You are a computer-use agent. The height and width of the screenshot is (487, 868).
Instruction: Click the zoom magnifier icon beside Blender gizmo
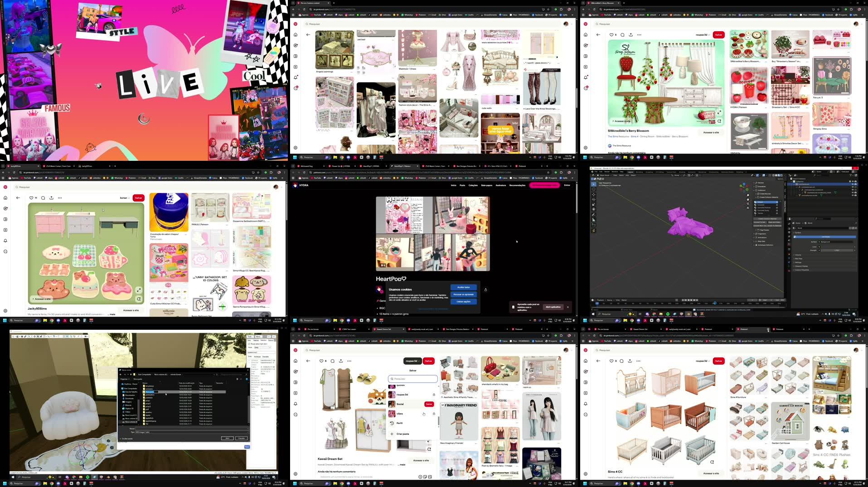point(748,195)
